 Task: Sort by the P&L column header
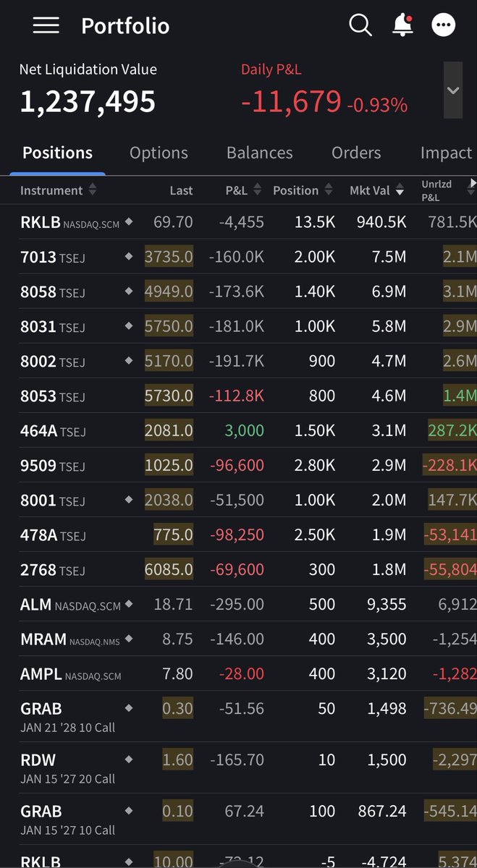pos(243,190)
